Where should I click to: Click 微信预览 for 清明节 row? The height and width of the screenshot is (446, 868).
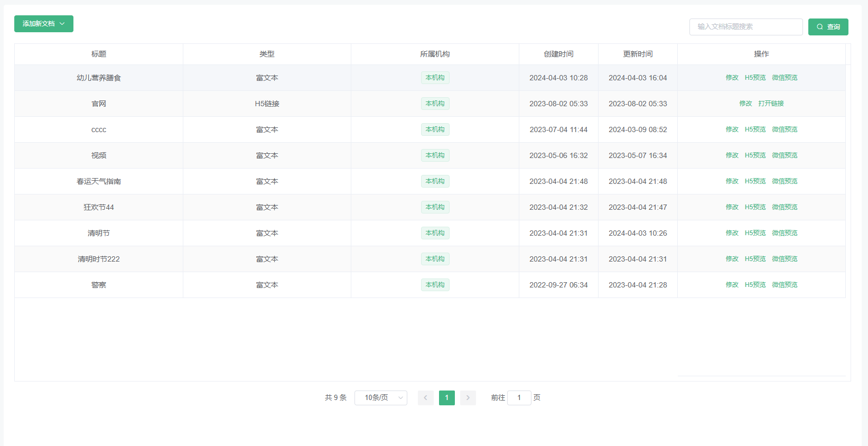(x=785, y=233)
